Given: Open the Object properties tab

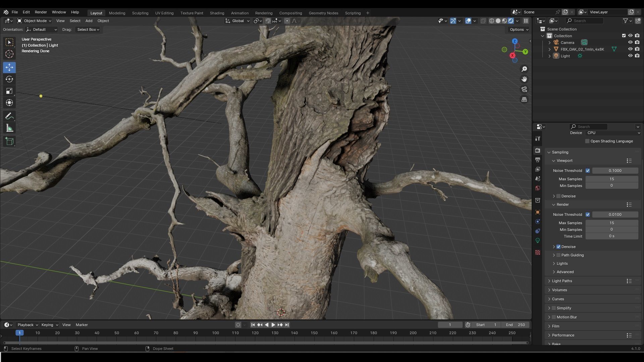Looking at the screenshot, I should click(538, 212).
